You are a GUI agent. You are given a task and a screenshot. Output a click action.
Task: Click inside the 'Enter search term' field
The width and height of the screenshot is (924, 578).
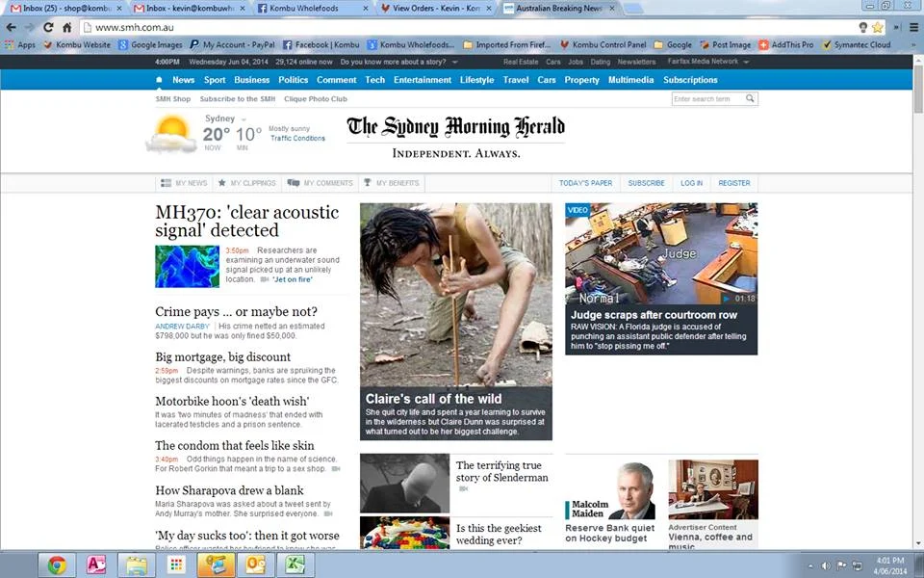tap(707, 98)
